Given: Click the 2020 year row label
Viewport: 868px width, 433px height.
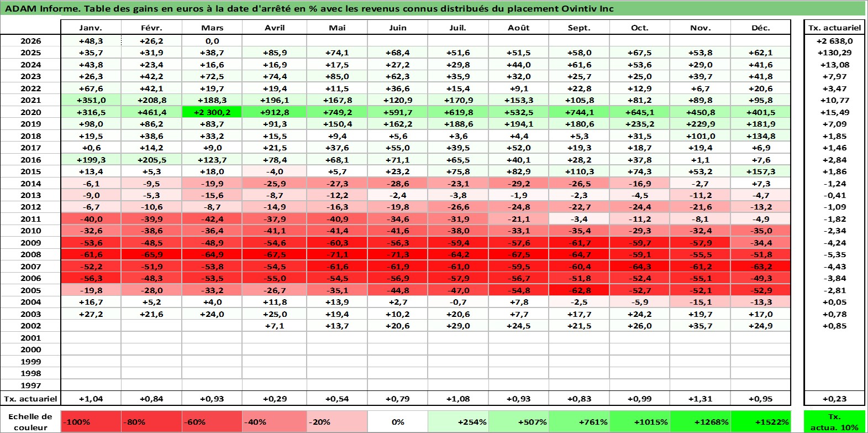Looking at the screenshot, I should [x=30, y=112].
